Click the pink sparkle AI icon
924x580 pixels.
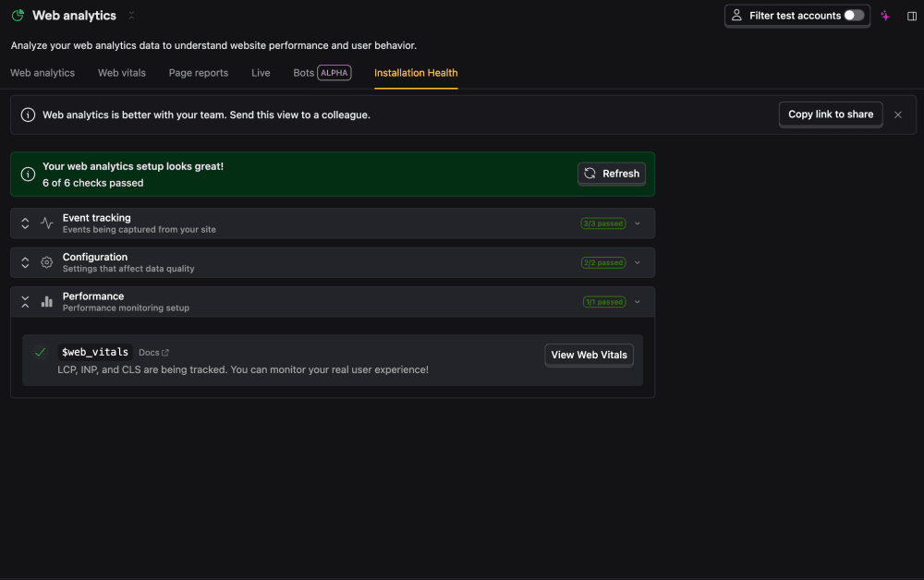point(885,16)
